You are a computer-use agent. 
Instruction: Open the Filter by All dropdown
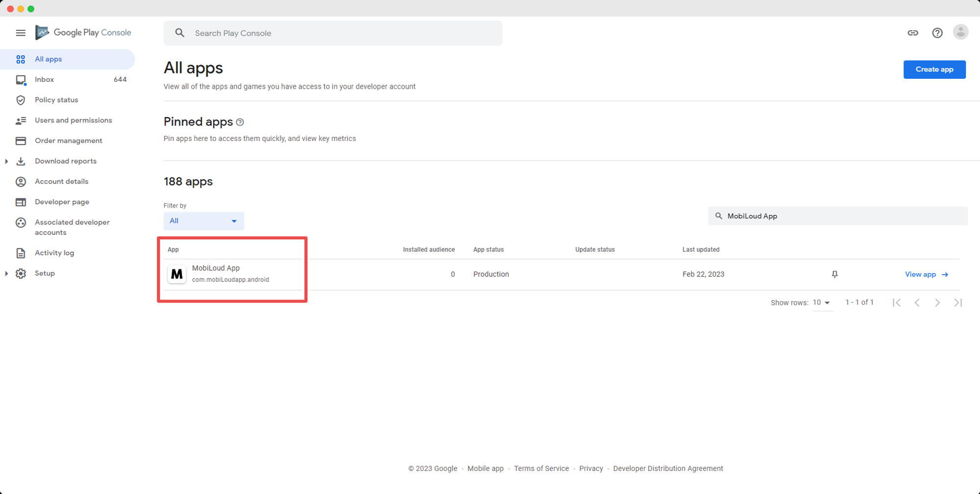[204, 221]
